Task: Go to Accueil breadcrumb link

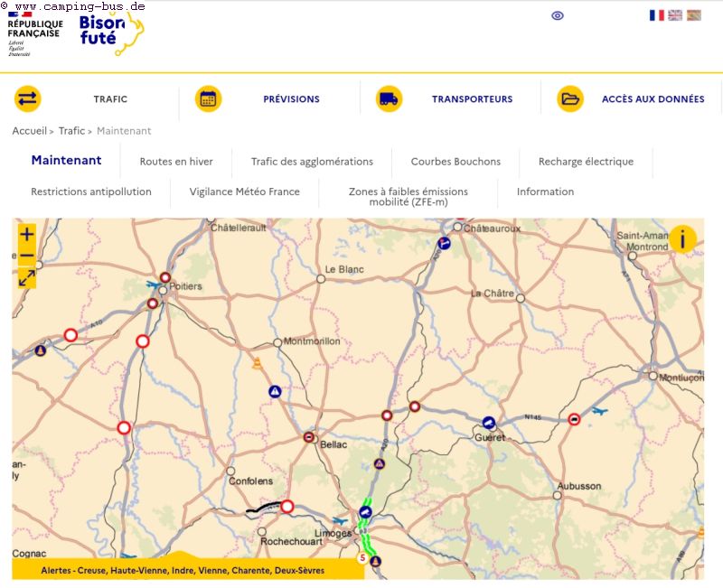Action: click(x=29, y=131)
